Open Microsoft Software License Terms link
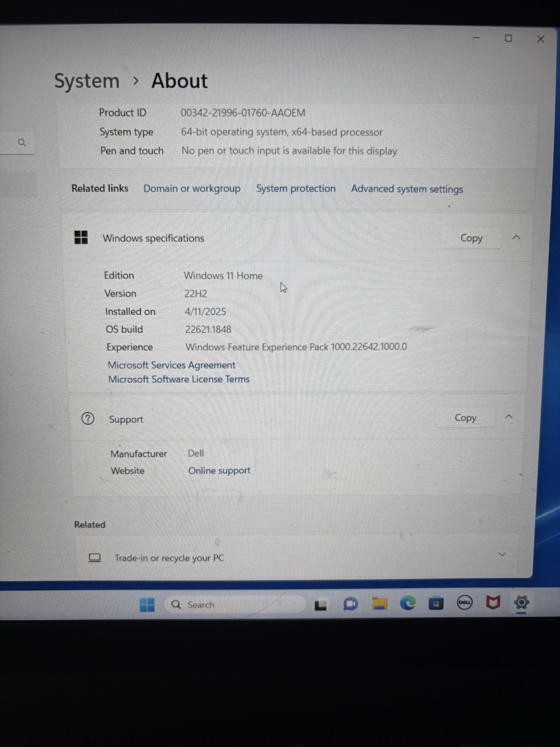This screenshot has height=747, width=560. click(179, 379)
